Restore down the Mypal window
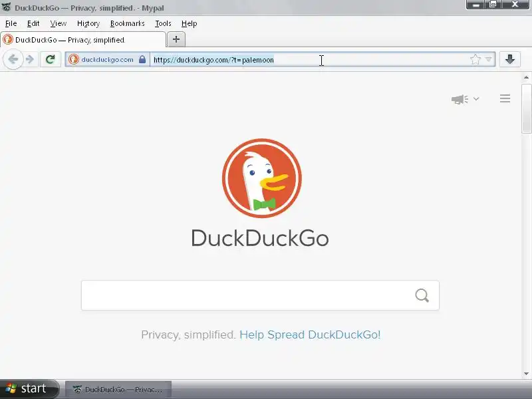The width and height of the screenshot is (532, 399). tap(493, 5)
